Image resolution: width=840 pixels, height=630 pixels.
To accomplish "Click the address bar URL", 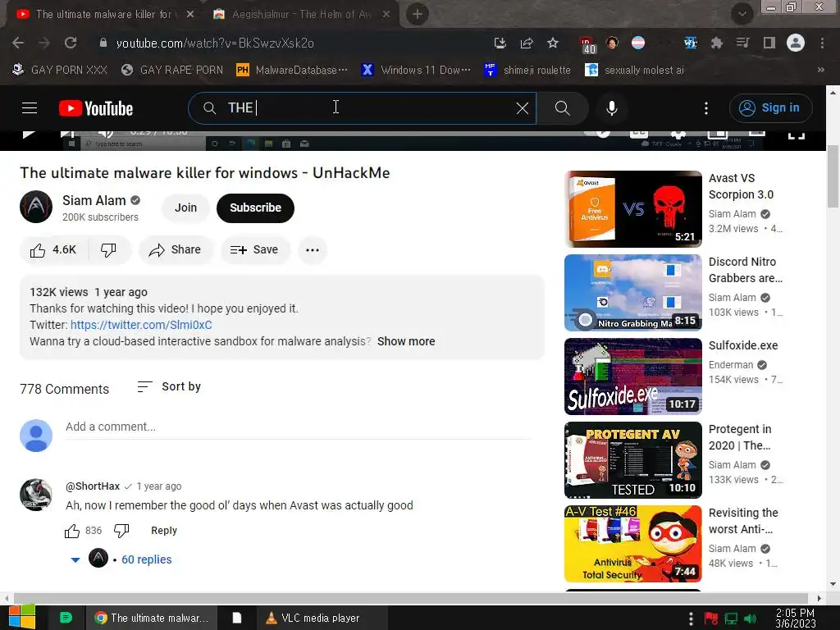I will coord(215,43).
